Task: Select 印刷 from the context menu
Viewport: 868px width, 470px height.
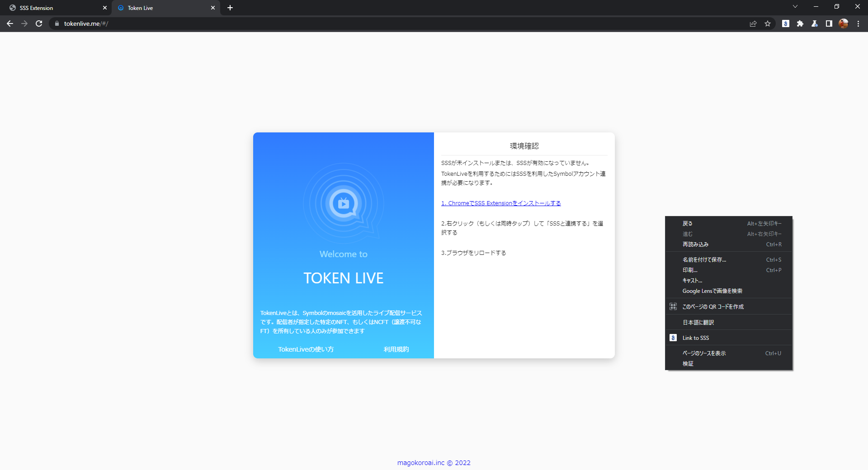Action: coord(729,270)
